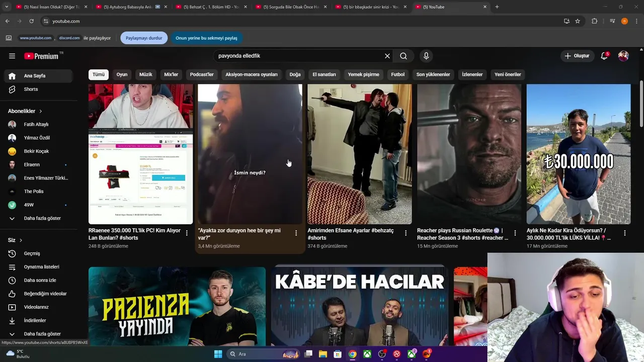Open options menu for "Ayakta zor duruyon" short
Screen dimensions: 644x362
tap(296, 233)
